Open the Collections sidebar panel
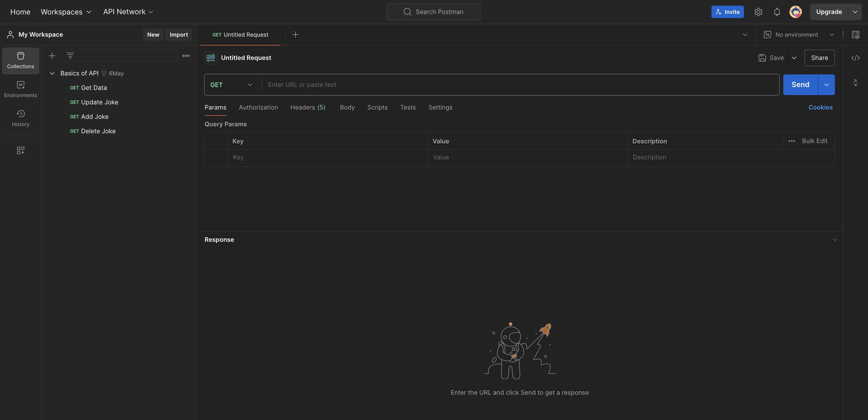Viewport: 868px width, 420px height. tap(21, 60)
